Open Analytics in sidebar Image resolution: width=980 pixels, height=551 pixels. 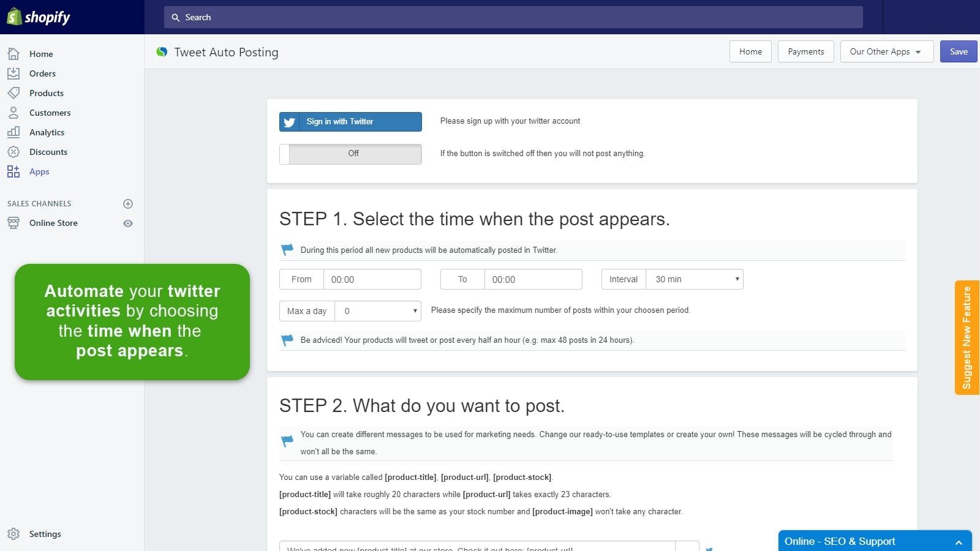pos(47,132)
